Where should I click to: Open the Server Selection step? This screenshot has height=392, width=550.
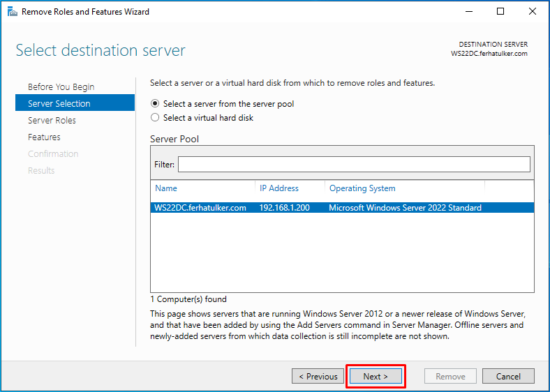point(75,103)
